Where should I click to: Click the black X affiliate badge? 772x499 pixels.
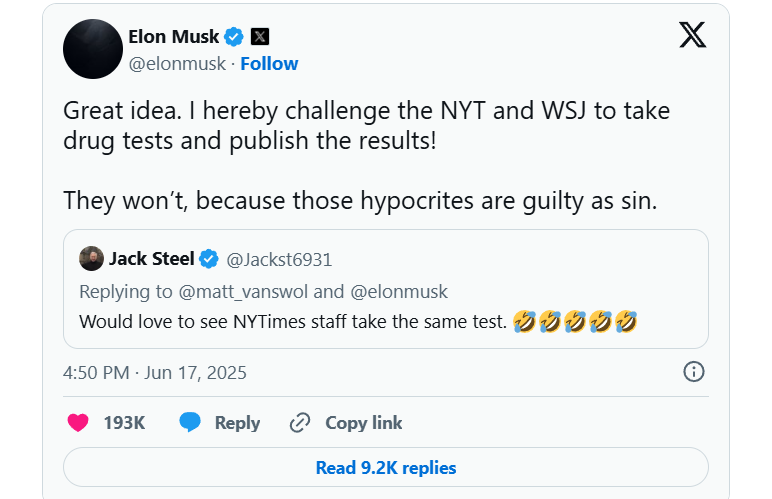[x=260, y=37]
